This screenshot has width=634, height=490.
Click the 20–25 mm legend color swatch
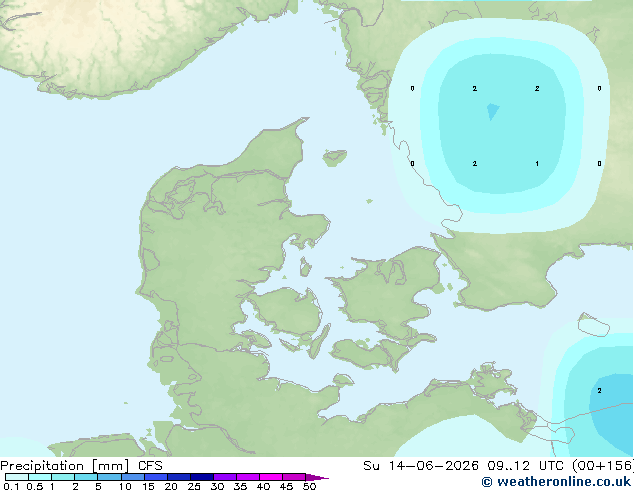click(x=178, y=477)
